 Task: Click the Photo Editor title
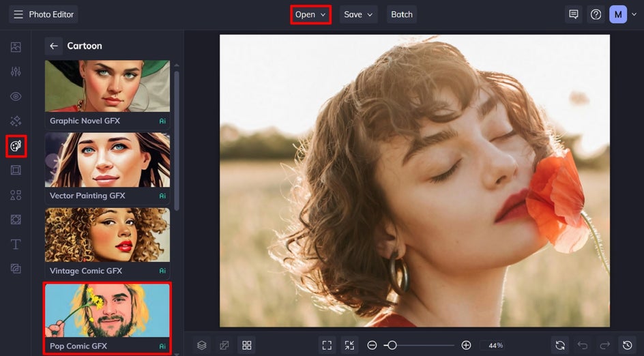click(x=51, y=14)
